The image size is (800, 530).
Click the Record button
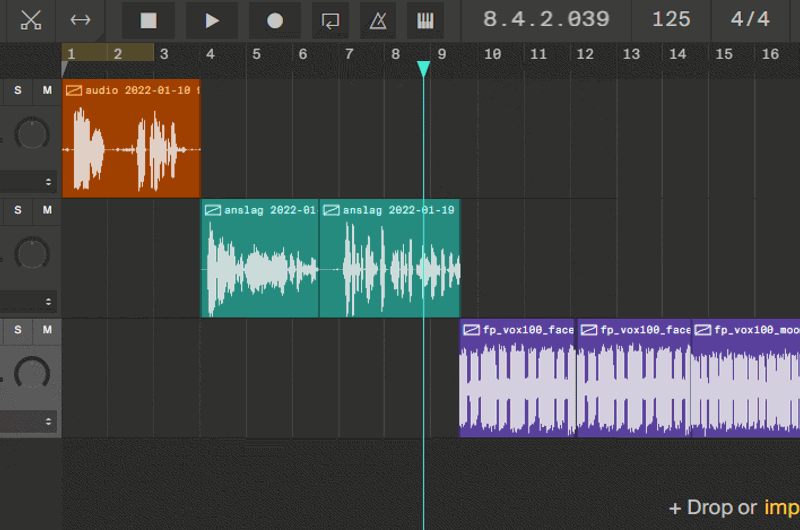coord(274,20)
